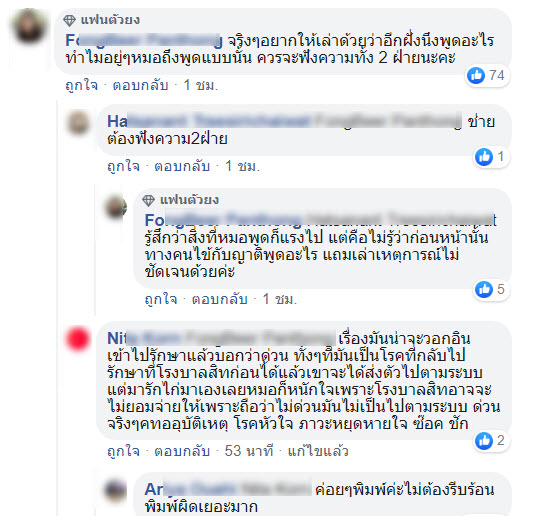548x516 pixels.
Task: Click diamond fan badge in nested reply
Action: (149, 200)
